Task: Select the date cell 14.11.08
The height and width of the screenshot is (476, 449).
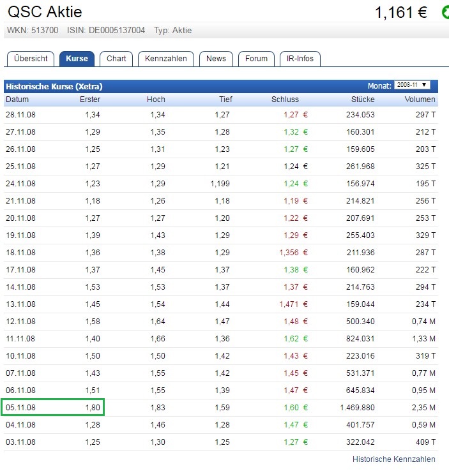Action: pos(20,287)
